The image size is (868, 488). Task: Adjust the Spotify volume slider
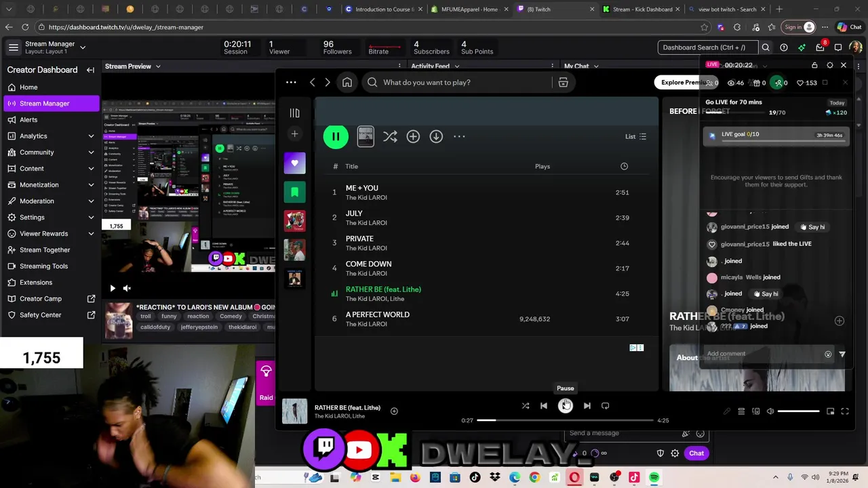click(x=798, y=411)
